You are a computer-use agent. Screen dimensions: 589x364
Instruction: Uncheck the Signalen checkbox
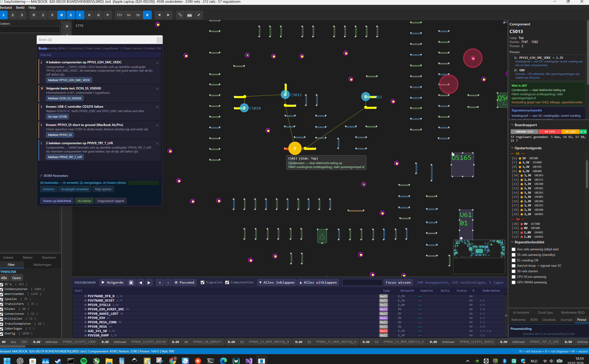(x=202, y=282)
